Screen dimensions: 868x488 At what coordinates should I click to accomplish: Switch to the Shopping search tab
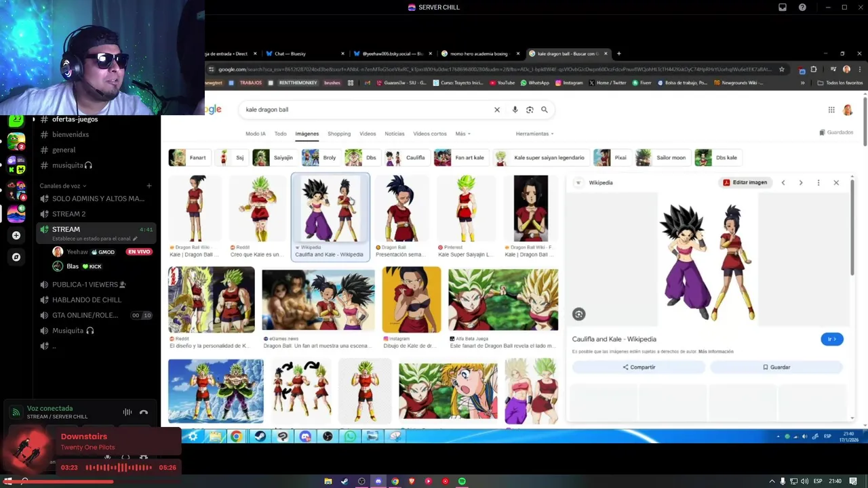coord(339,134)
